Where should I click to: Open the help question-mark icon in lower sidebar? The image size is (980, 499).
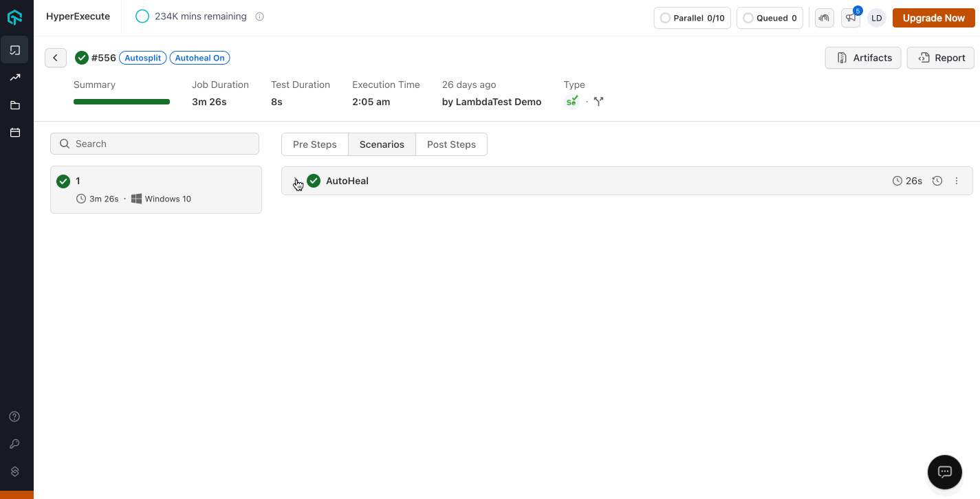coord(14,416)
